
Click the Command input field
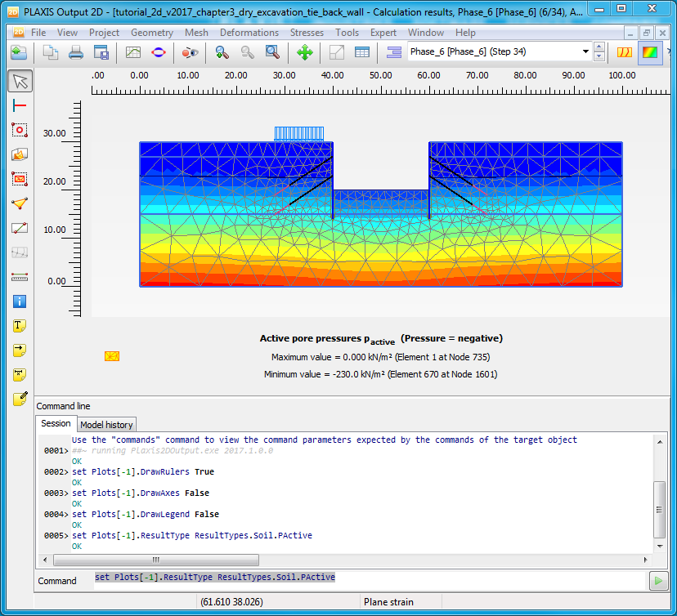coord(368,578)
